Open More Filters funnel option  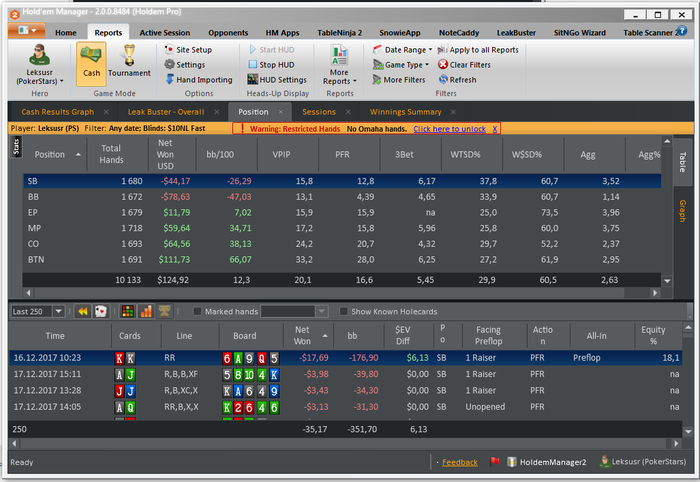coord(399,79)
